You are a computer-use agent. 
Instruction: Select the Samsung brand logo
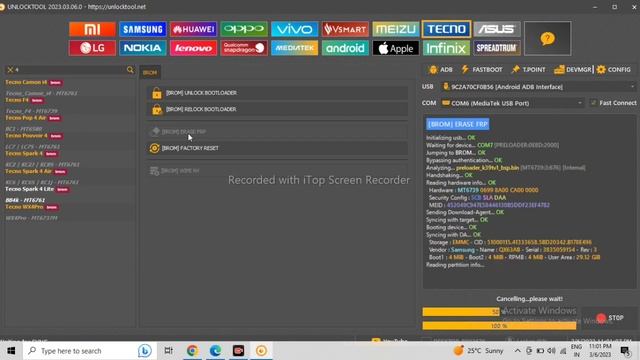143,29
